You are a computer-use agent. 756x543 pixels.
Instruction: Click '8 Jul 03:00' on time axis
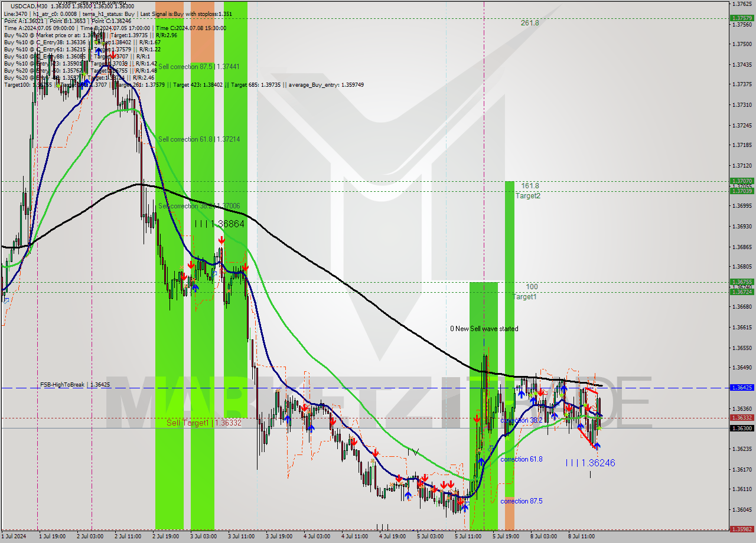click(543, 537)
